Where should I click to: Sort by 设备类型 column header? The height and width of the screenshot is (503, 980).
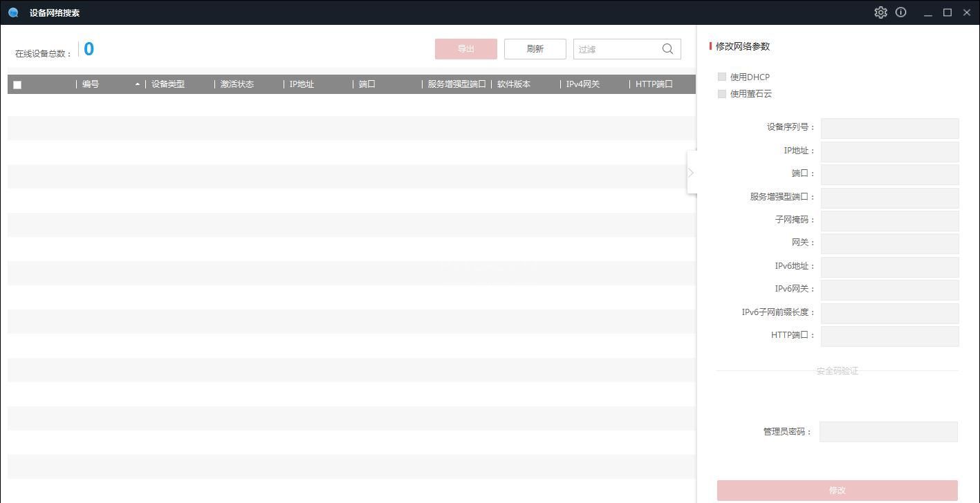168,84
